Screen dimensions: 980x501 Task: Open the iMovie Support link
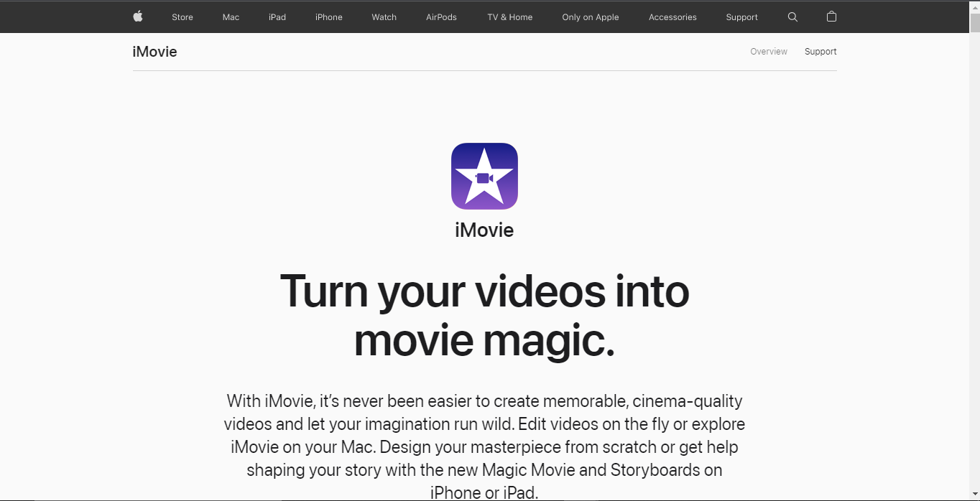[x=820, y=52]
